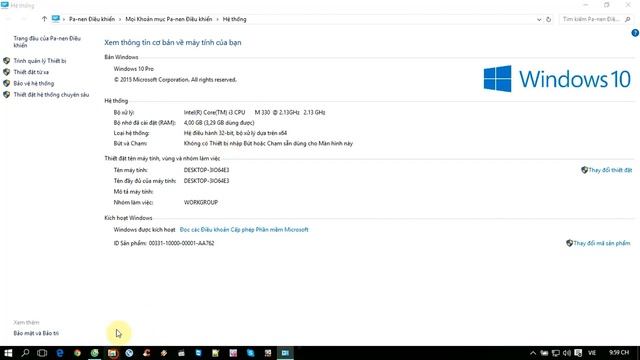
Task: Select the Windows 10 Pro edition text
Action: (x=133, y=69)
